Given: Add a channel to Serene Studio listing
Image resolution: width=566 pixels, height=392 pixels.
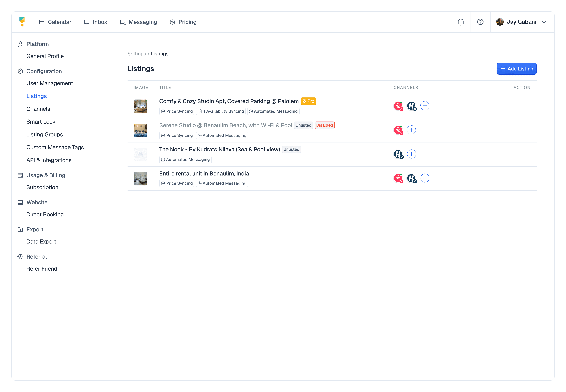Looking at the screenshot, I should (411, 130).
